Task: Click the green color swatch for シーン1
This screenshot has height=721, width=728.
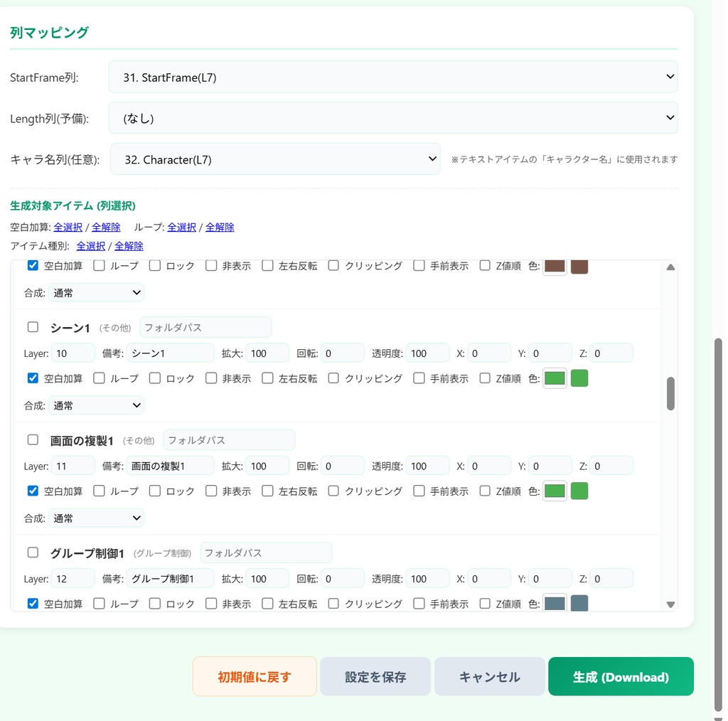Action: tap(554, 378)
